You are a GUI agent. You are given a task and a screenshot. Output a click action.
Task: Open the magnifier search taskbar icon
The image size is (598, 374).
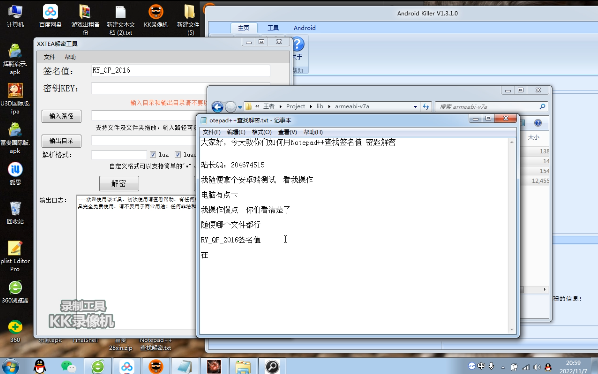(272, 367)
